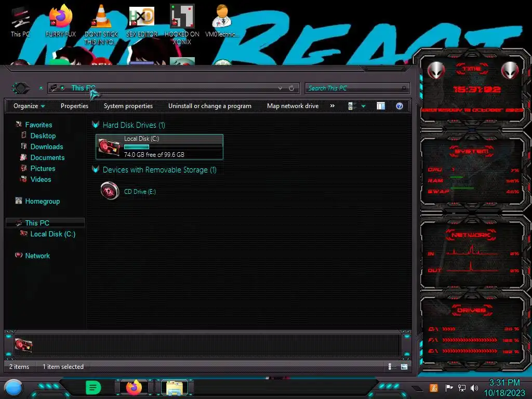Click the back/forward navigation emblem in Explorer
532x399 pixels.
click(x=21, y=88)
